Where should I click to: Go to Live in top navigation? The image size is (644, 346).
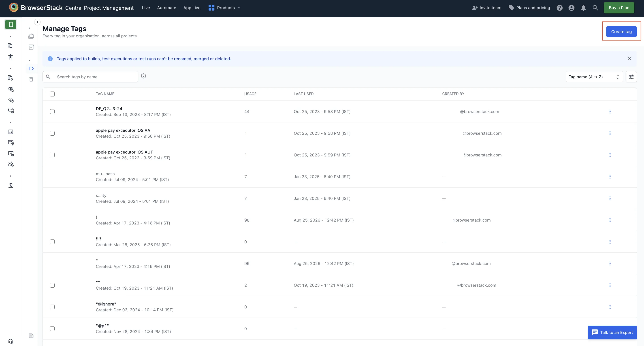coord(146,8)
